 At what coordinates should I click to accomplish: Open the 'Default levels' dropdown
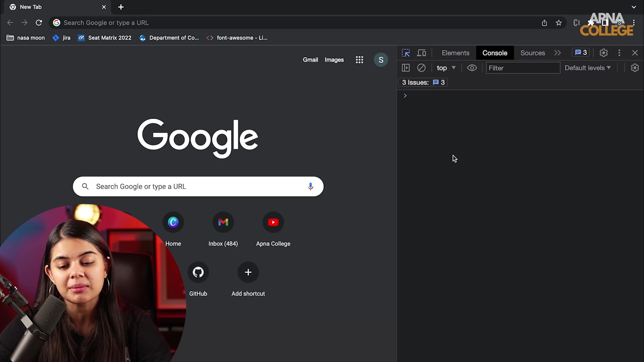(588, 68)
